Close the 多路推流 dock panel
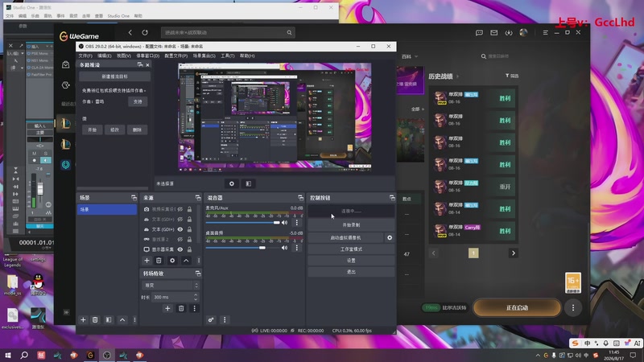This screenshot has width=644, height=362. click(x=148, y=65)
